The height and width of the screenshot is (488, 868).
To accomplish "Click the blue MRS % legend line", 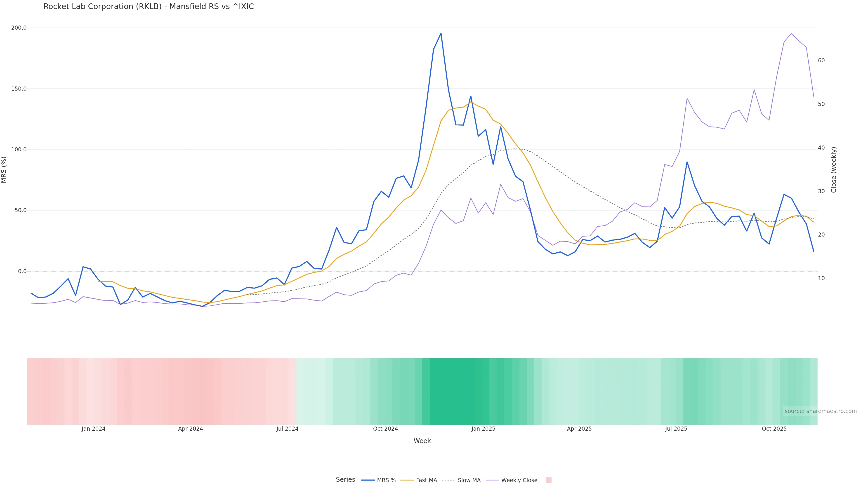I will coord(368,480).
